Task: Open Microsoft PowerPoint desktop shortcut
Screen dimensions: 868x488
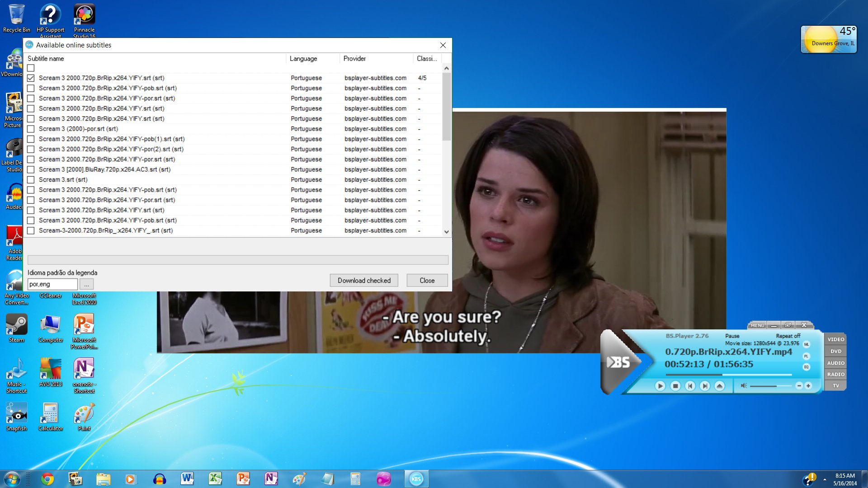Action: (x=84, y=332)
